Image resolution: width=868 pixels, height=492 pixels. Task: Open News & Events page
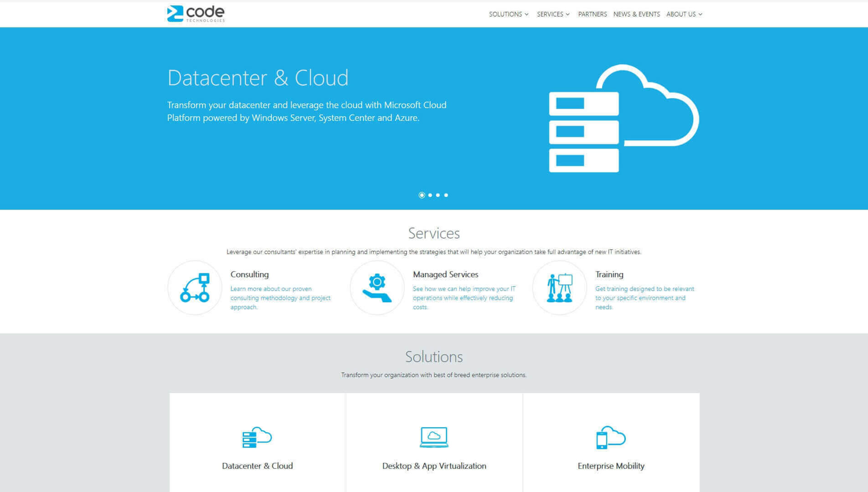point(637,14)
